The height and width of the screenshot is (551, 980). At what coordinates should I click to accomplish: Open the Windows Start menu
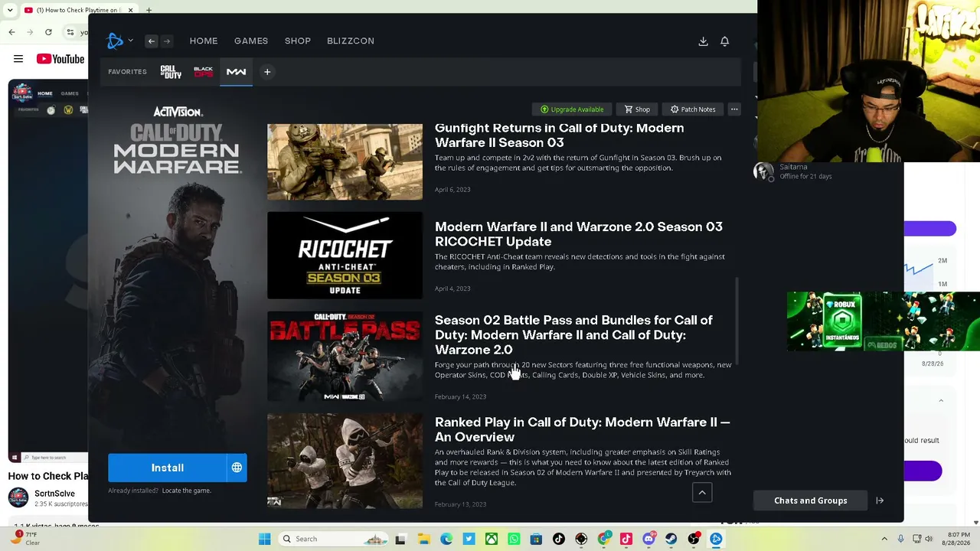tap(264, 539)
